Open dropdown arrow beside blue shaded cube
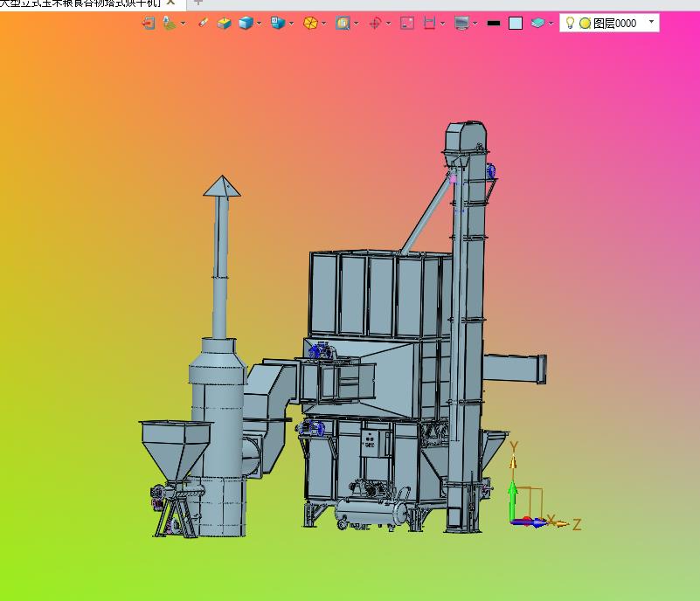This screenshot has height=601, width=700. [x=259, y=24]
